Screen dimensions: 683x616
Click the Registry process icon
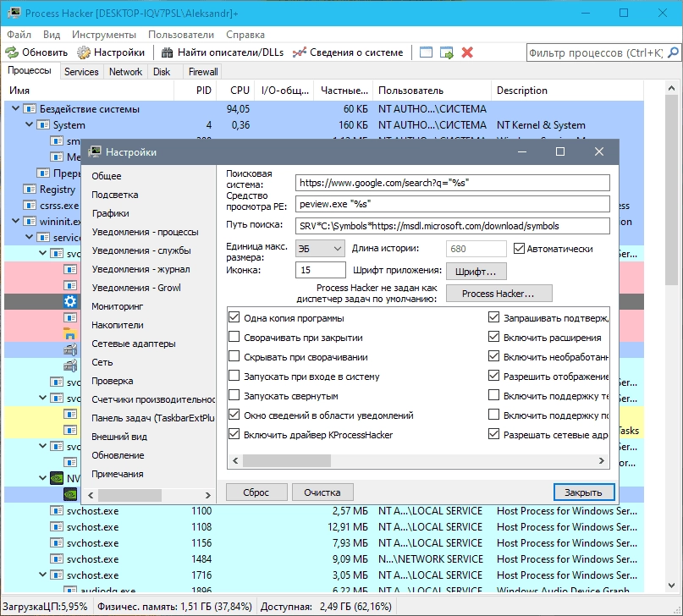tap(29, 189)
